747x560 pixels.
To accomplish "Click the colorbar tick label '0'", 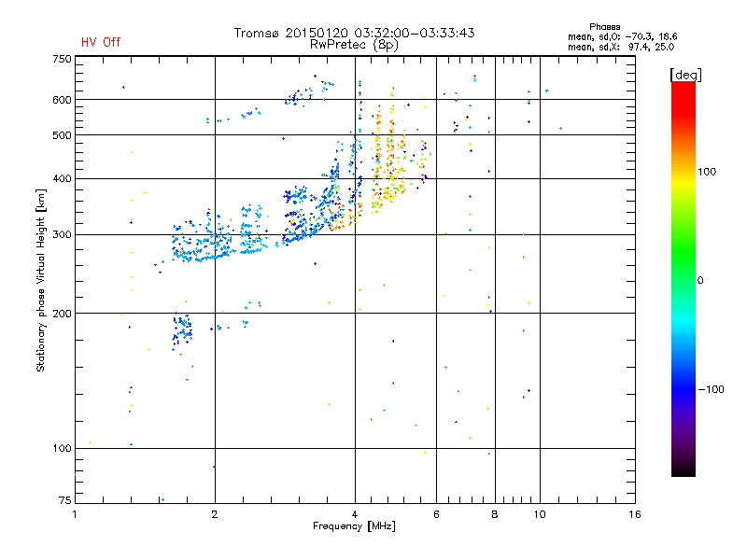I will coord(700,281).
